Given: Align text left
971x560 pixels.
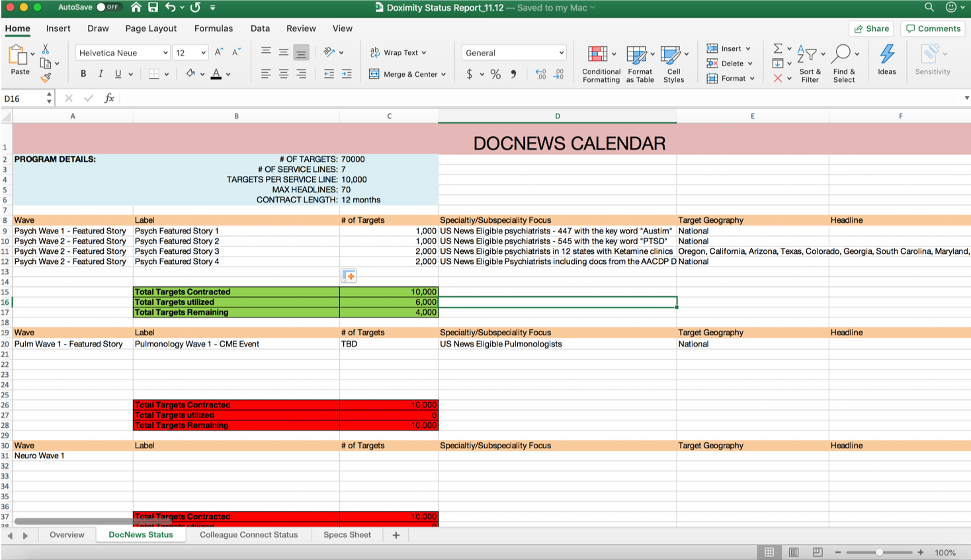Looking at the screenshot, I should coord(266,74).
